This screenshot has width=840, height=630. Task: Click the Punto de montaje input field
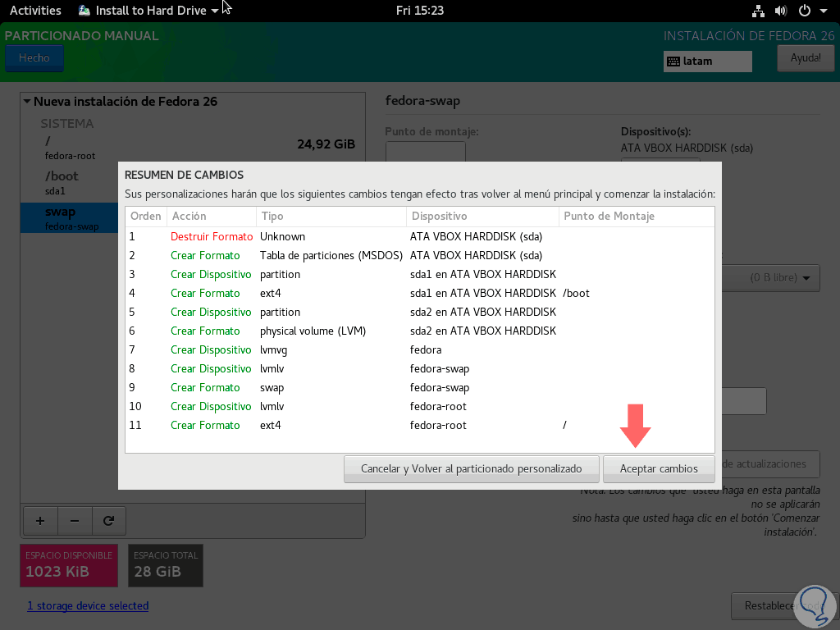coord(426,152)
